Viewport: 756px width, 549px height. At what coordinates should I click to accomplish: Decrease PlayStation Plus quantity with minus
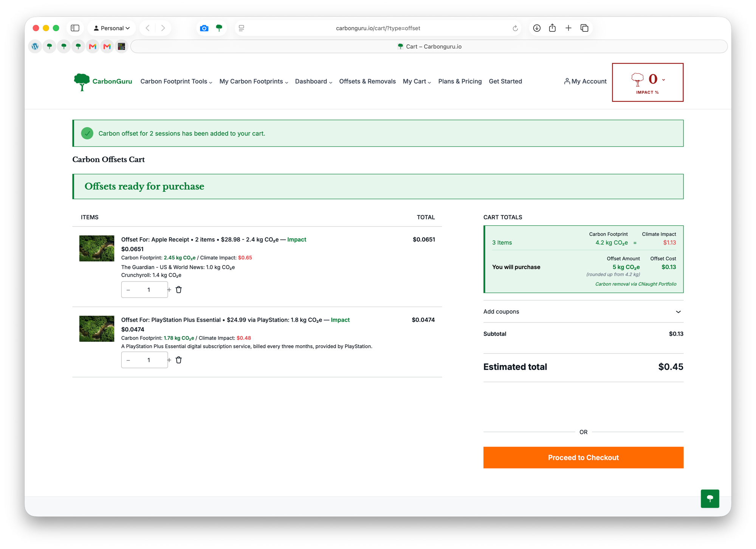coord(129,360)
